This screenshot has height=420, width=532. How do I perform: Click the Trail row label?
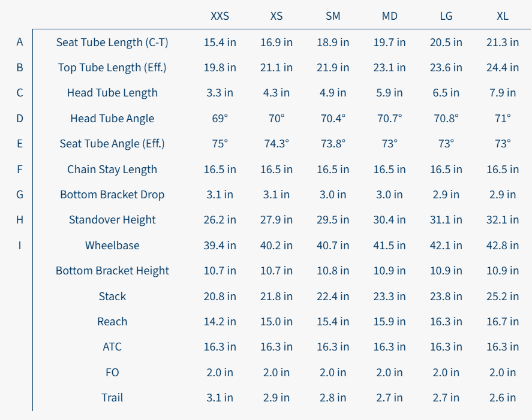click(112, 397)
